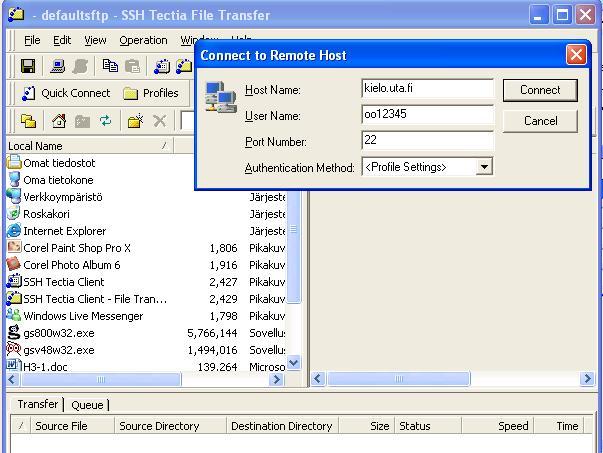
Task: Click the Status column header
Action: [427, 426]
